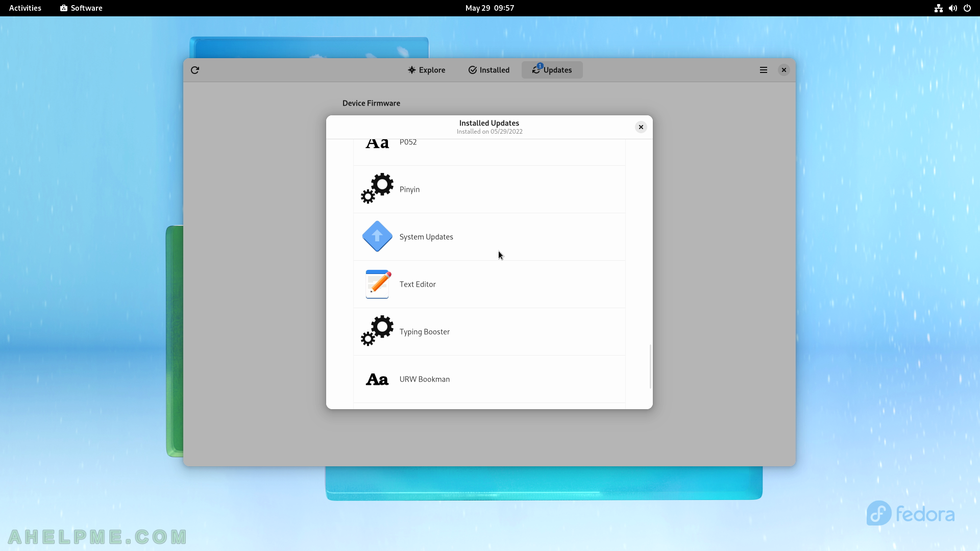The width and height of the screenshot is (980, 551).
Task: Close the Software window
Action: [x=784, y=70]
